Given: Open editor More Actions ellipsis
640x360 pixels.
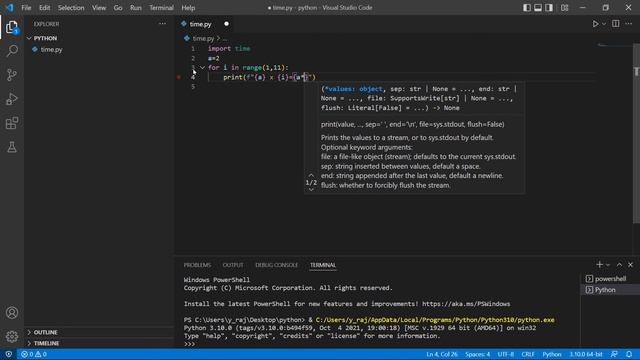Looking at the screenshot, I should point(629,24).
